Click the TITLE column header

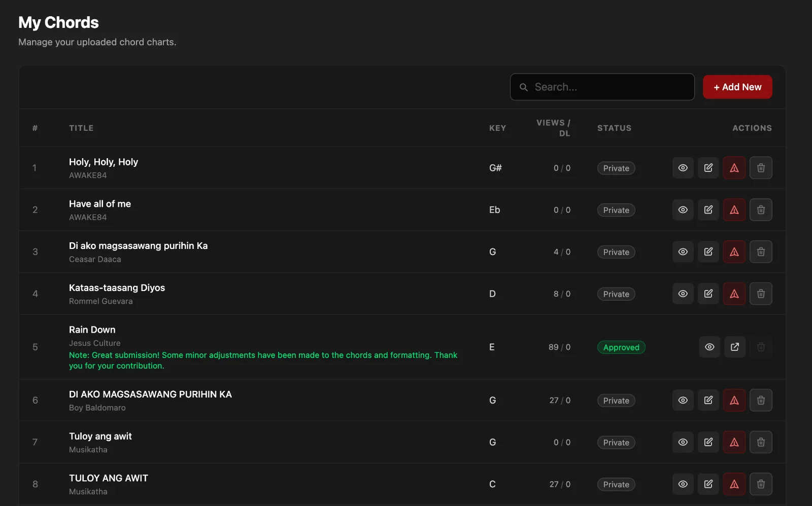pyautogui.click(x=81, y=128)
